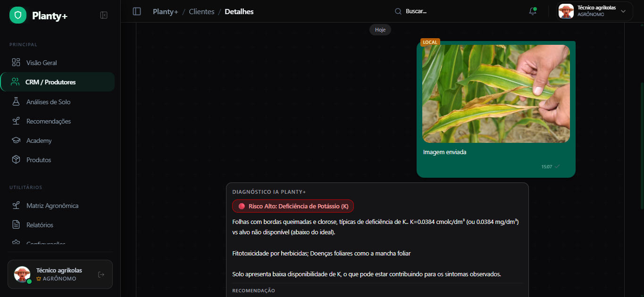Click the Planty+ breadcrumb link
The width and height of the screenshot is (644, 297).
point(165,11)
